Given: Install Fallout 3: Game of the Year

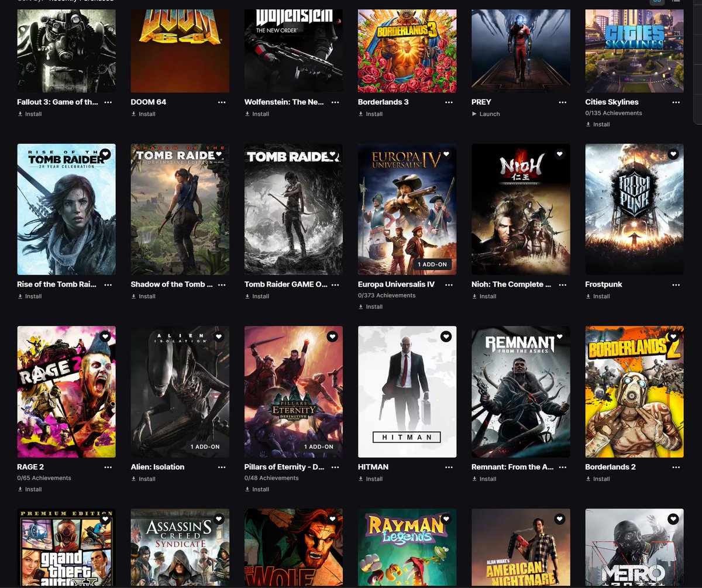Looking at the screenshot, I should click(30, 114).
